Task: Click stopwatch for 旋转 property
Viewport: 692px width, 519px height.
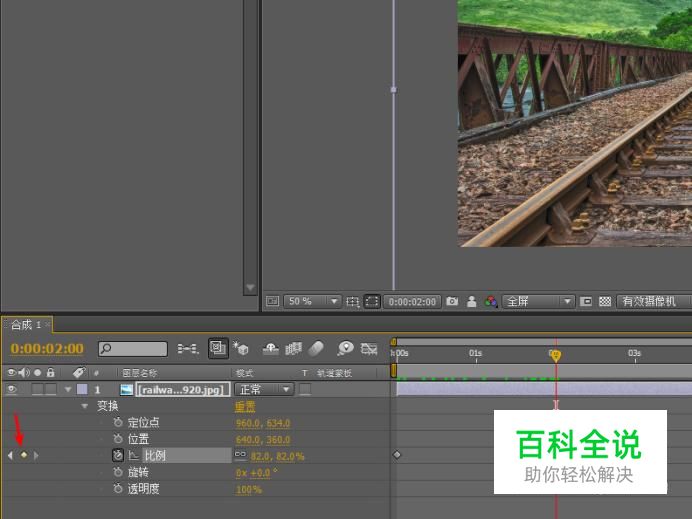Action: (118, 472)
